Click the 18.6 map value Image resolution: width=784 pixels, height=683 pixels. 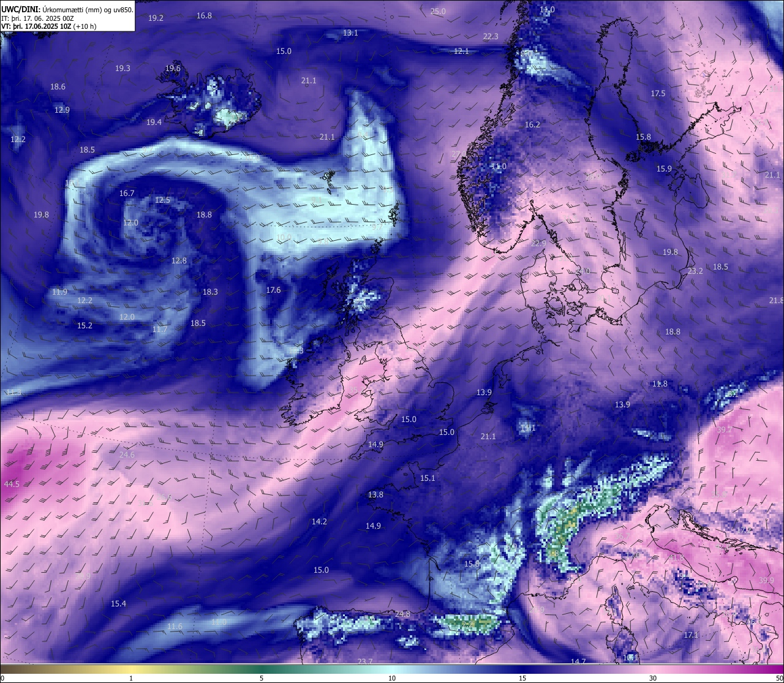tap(58, 86)
